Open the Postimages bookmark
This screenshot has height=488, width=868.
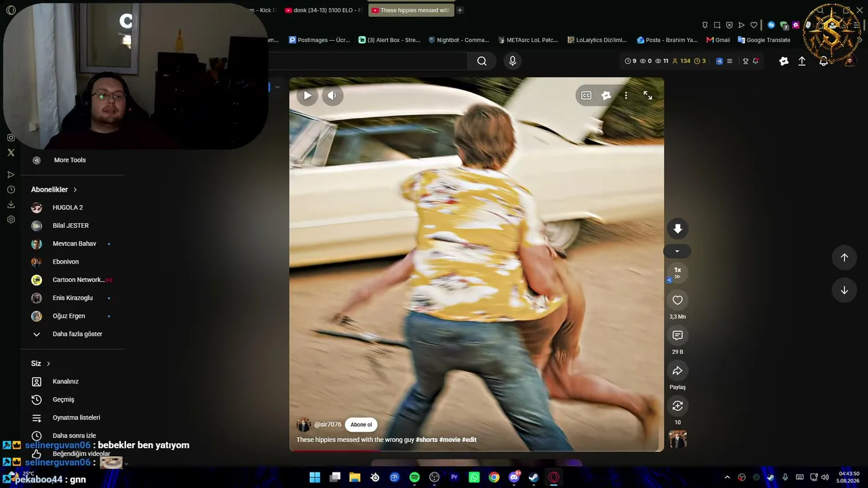[x=319, y=40]
